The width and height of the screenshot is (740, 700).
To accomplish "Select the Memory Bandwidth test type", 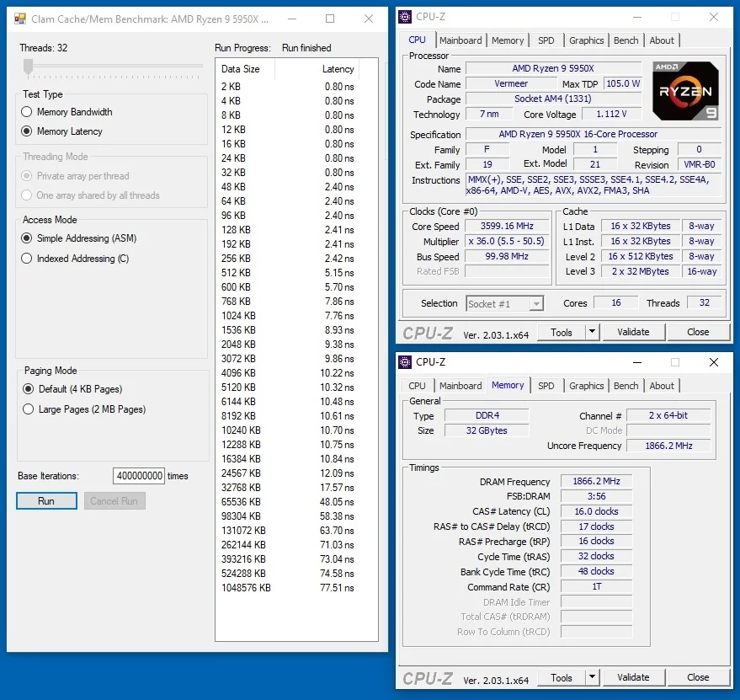I will coord(27,112).
